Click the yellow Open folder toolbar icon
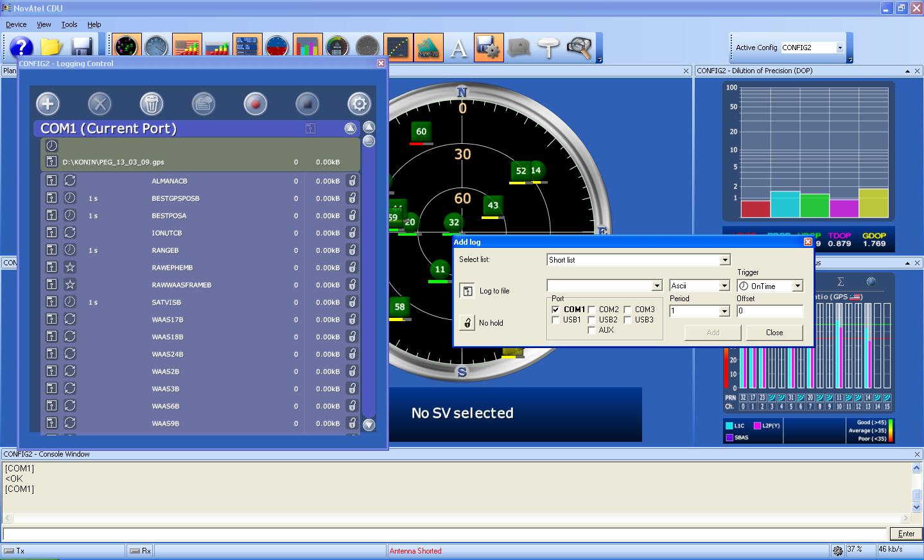The width and height of the screenshot is (924, 560). 52,48
